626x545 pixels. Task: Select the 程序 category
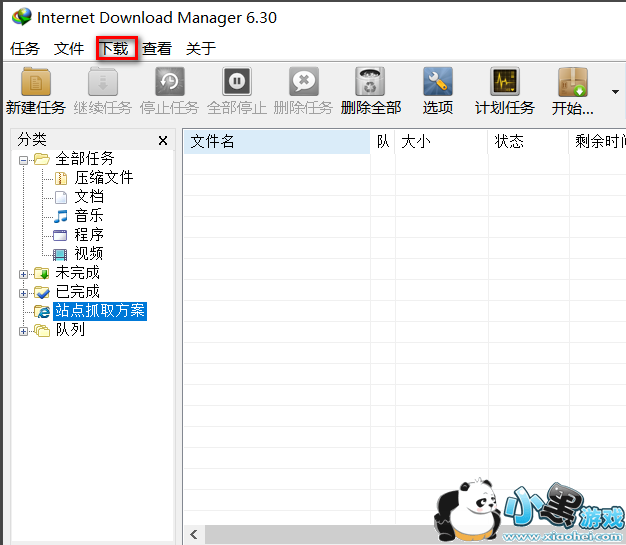point(89,234)
